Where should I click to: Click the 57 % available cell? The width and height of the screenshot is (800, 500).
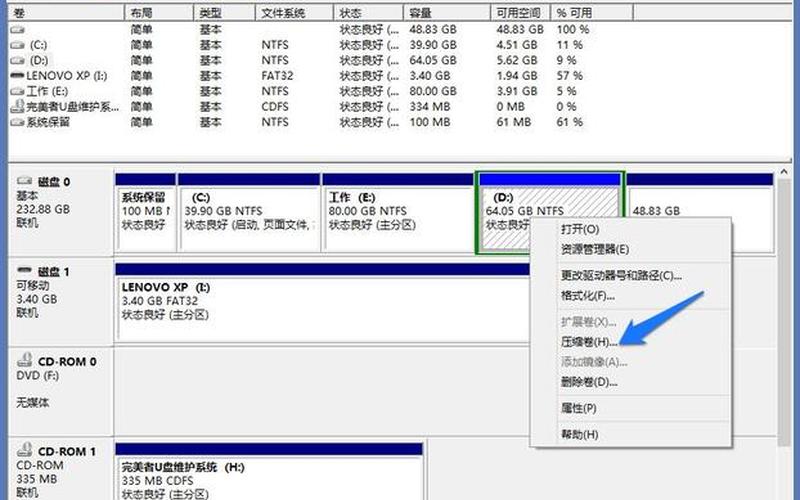coord(569,76)
